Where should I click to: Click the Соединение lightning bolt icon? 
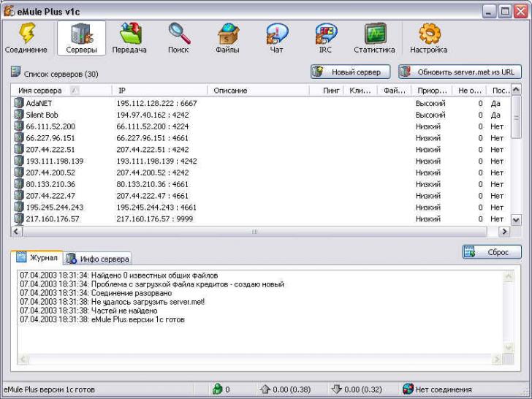(26, 34)
